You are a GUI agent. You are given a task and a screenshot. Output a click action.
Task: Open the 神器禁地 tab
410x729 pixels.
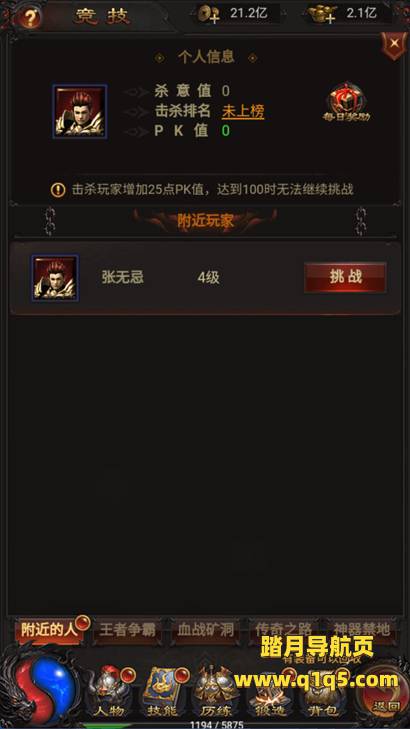coord(361,630)
